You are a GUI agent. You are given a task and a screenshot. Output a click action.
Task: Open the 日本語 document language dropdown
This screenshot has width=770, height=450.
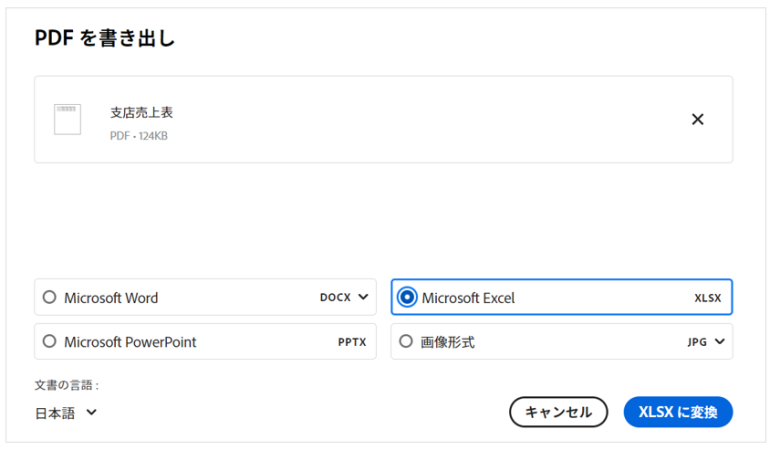coord(66,413)
